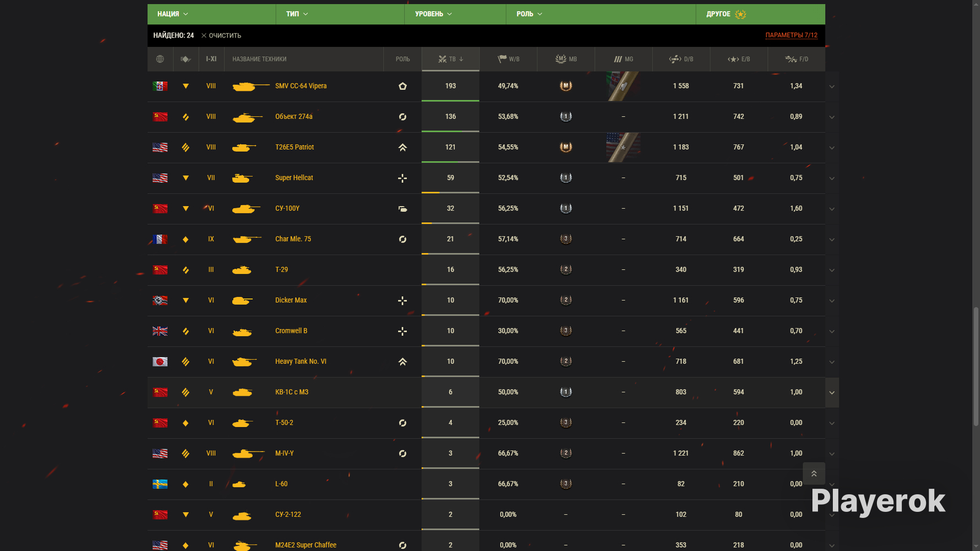Image resolution: width=980 pixels, height=551 pixels.
Task: Click tank destroyer type icon for СУ-2-122
Action: pos(186,515)
